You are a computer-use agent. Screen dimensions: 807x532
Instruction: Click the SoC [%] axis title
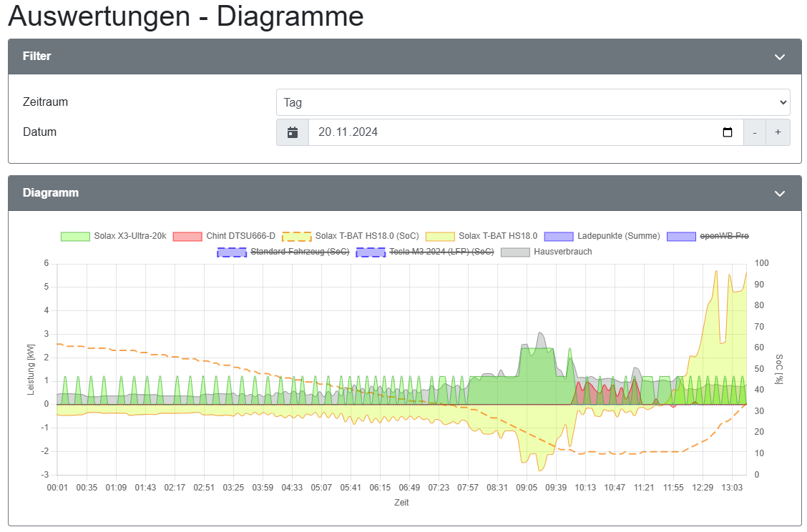click(779, 370)
